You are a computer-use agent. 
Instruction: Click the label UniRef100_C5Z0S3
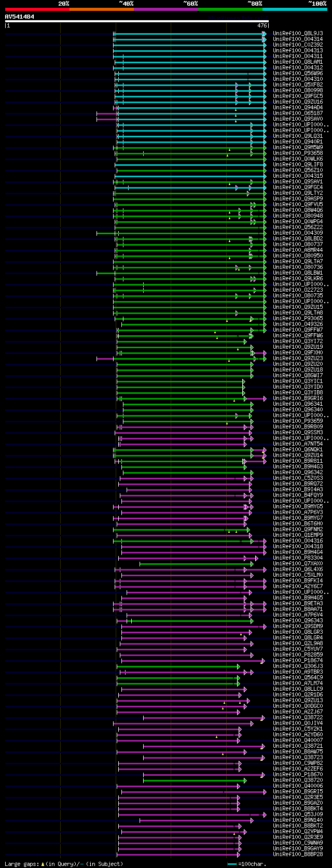tap(298, 478)
